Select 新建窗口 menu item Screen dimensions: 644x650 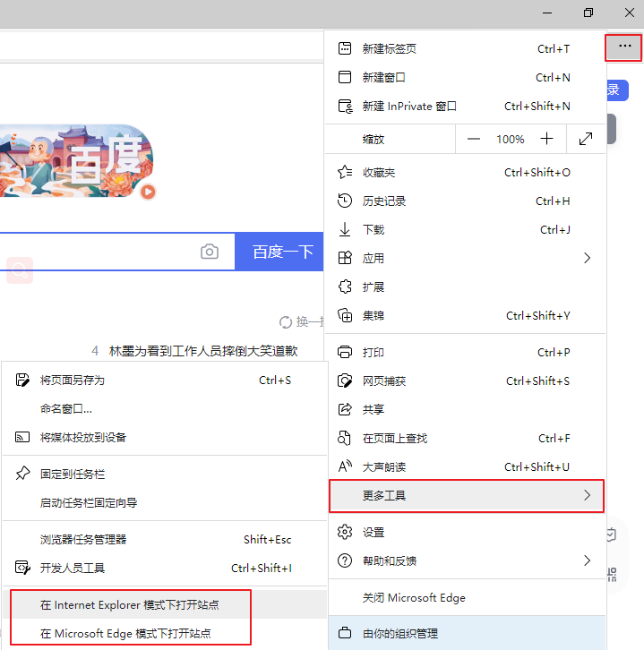click(x=465, y=77)
